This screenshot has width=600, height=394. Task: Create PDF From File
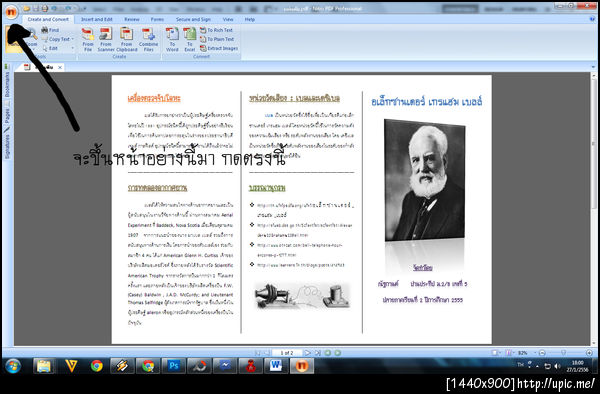pyautogui.click(x=88, y=39)
